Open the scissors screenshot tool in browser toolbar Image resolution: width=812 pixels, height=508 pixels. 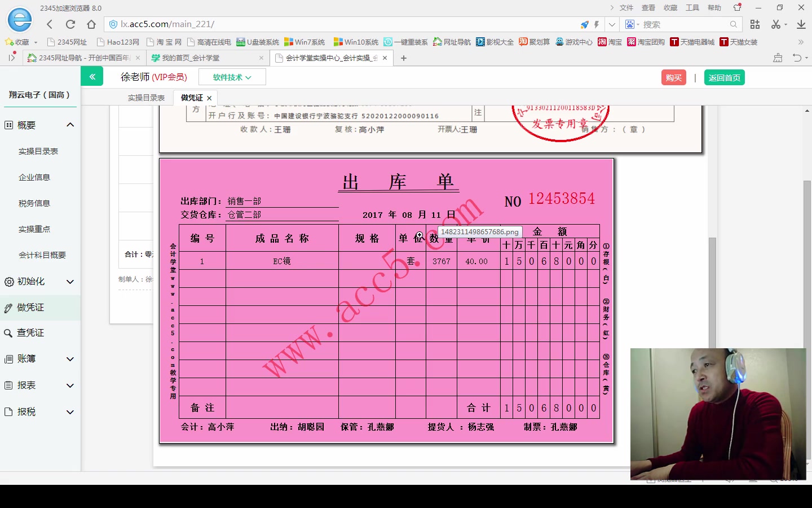tap(777, 24)
